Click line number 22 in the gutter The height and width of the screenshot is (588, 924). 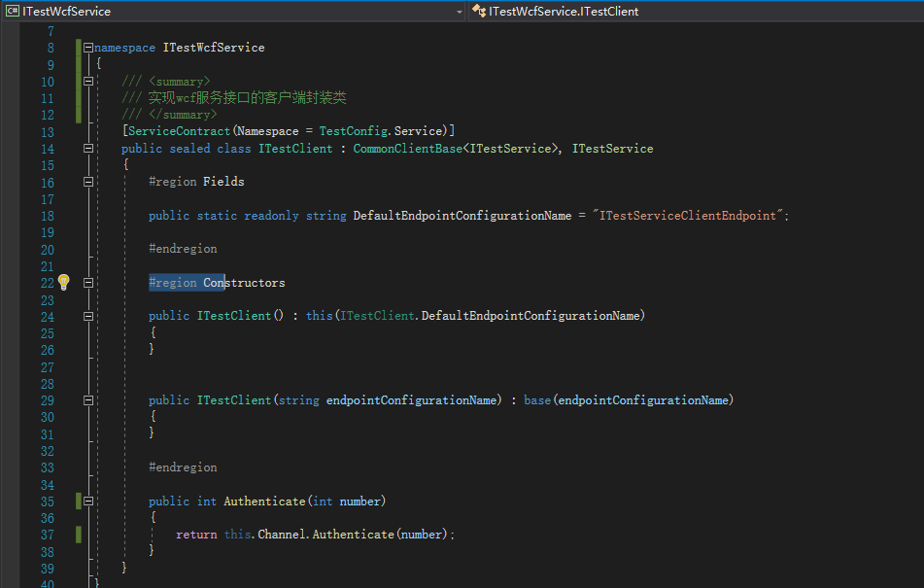coord(48,284)
